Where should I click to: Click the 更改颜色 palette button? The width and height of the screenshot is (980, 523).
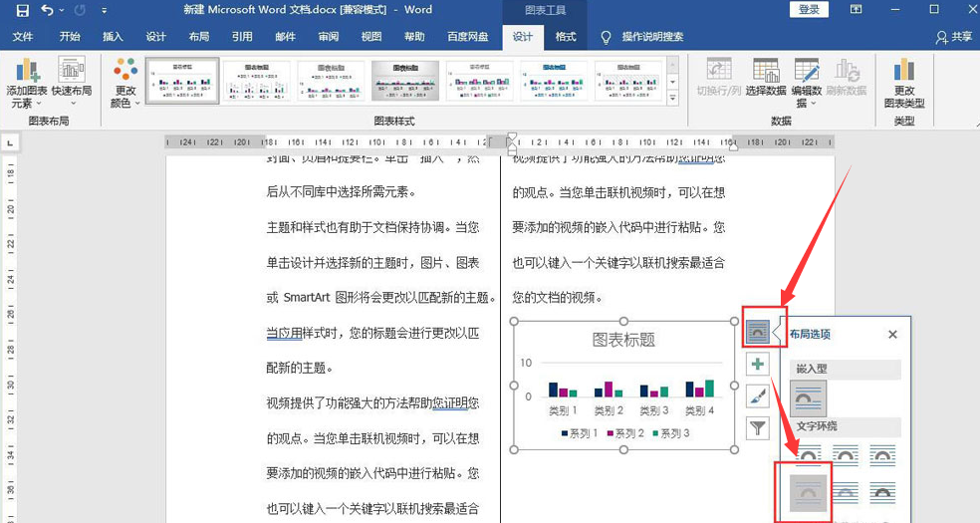125,82
